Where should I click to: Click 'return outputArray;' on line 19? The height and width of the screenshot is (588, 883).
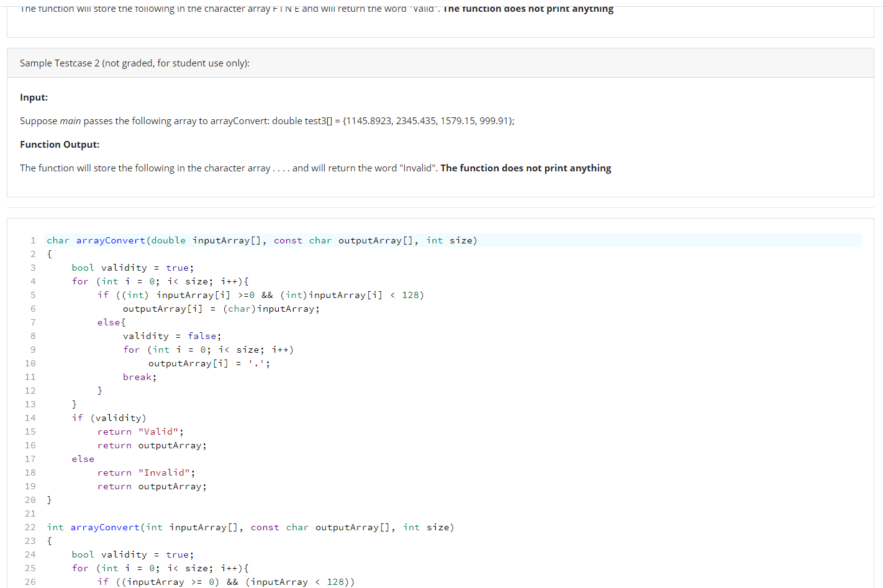pyautogui.click(x=152, y=486)
